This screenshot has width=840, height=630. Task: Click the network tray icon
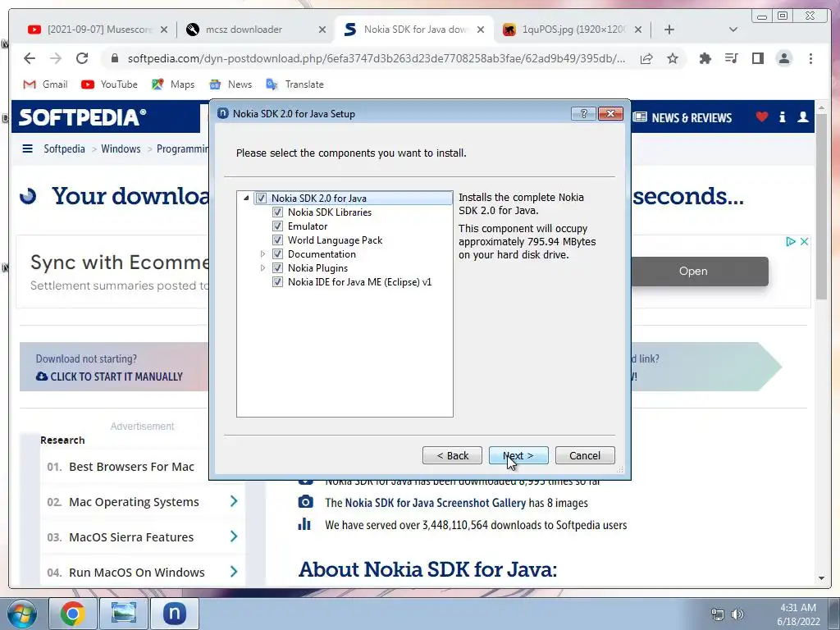pyautogui.click(x=717, y=614)
